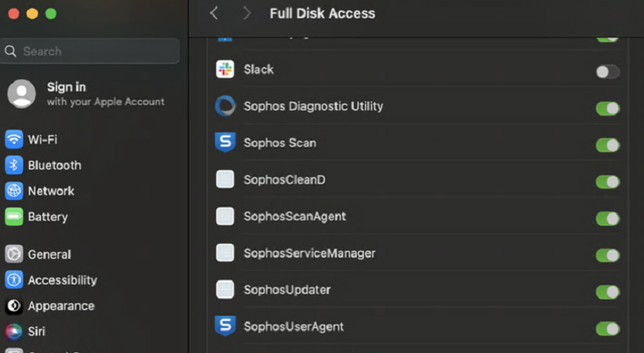Open the Network settings pane

[50, 191]
